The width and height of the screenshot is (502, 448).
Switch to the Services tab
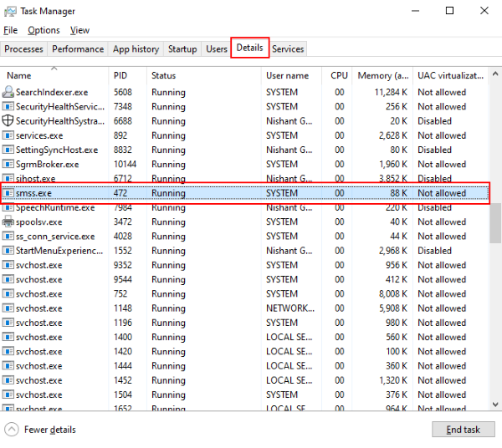coord(288,49)
